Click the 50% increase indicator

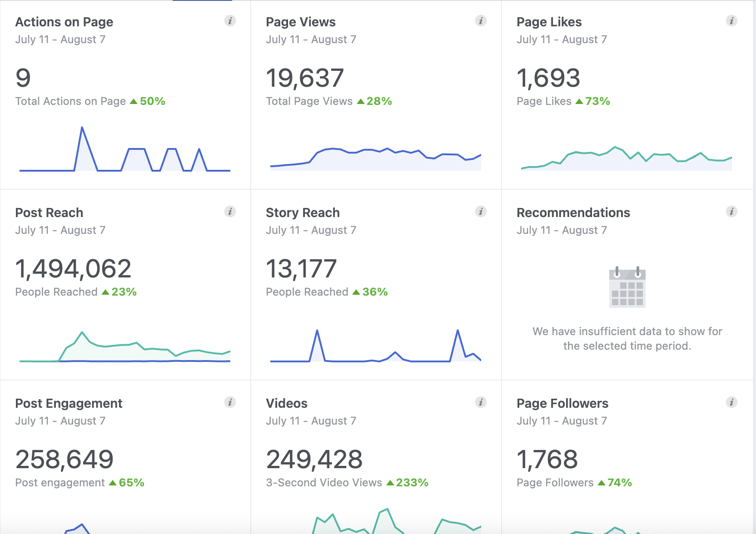(x=148, y=101)
